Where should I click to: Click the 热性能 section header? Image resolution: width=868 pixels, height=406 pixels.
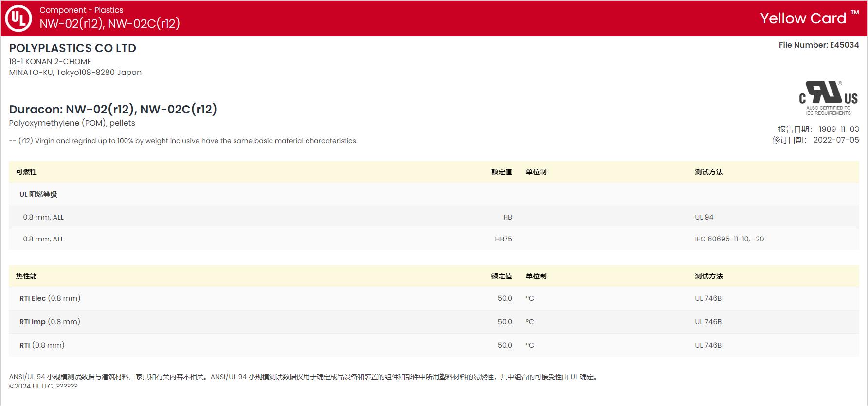tap(26, 276)
